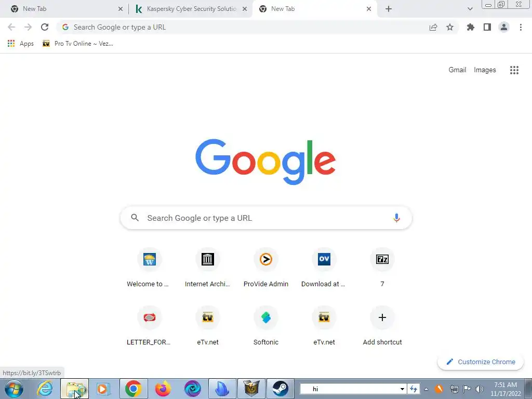Click the Customize Chrome button

(481, 362)
